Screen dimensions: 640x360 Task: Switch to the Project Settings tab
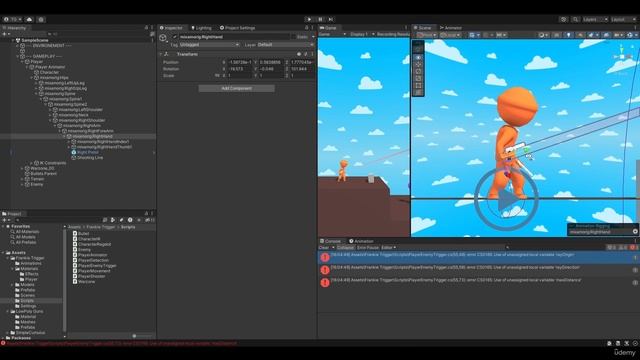(x=237, y=28)
